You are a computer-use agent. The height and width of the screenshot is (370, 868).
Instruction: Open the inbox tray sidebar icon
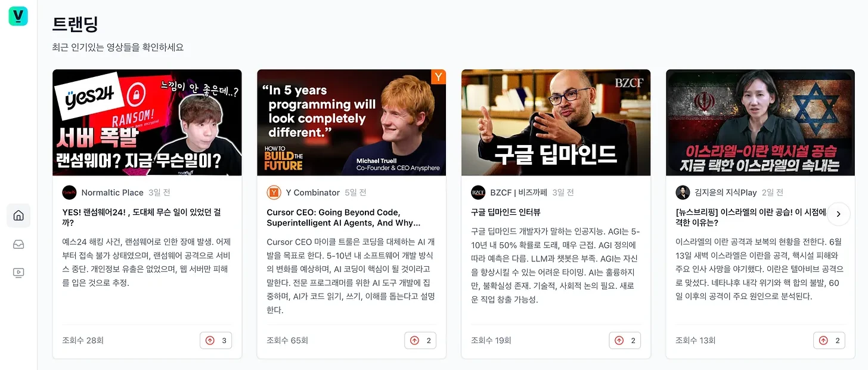point(18,244)
